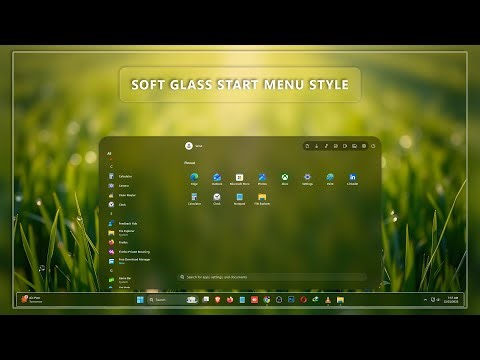Screen dimensions: 480x360
Task: Open Firefox Private Browsing entry
Action: [129, 252]
